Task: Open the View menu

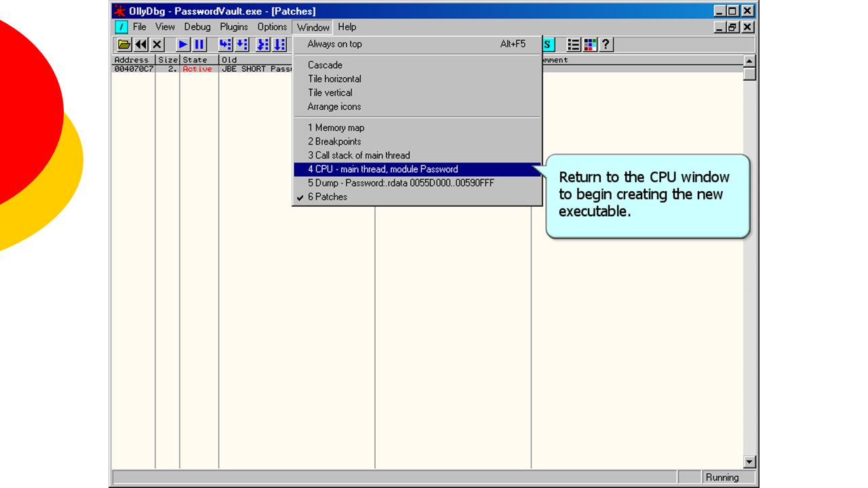Action: tap(165, 27)
